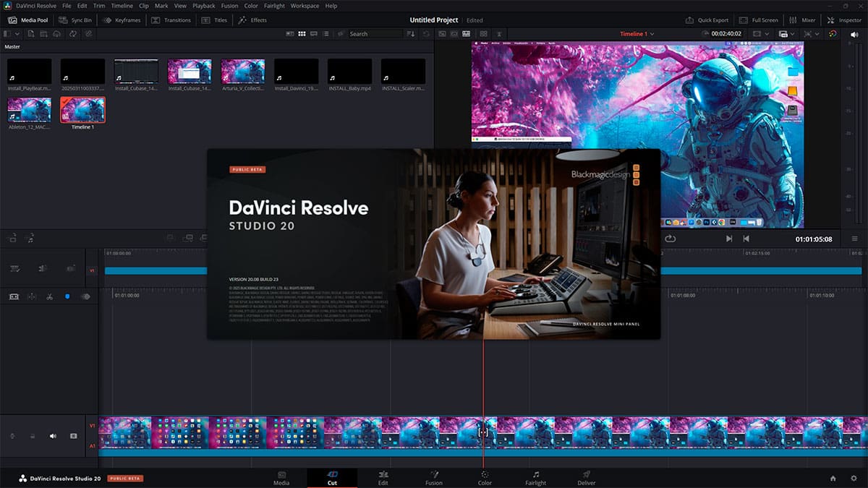Jump to previous clip in viewer
The width and height of the screenshot is (868, 488).
(x=746, y=238)
